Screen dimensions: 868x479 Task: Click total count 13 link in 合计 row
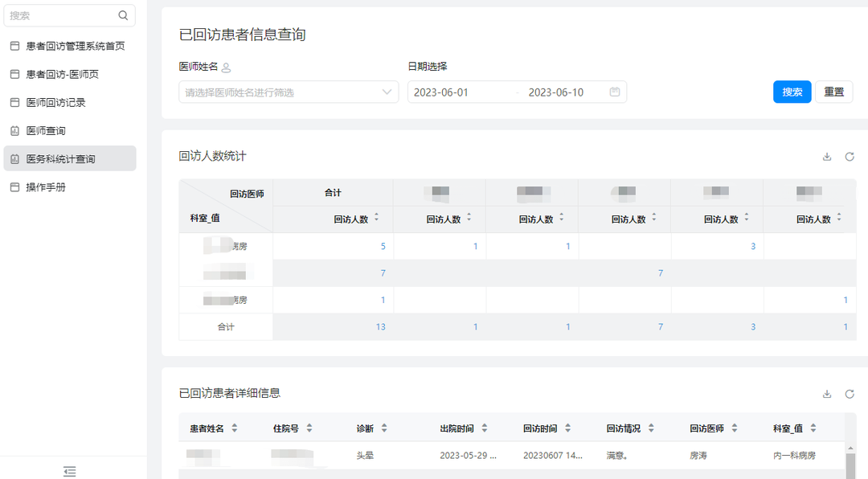380,327
